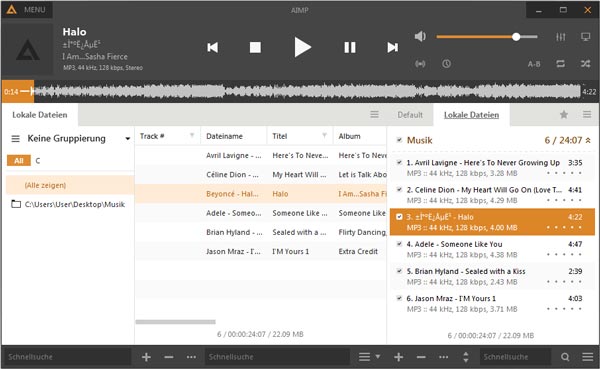Click the monitor display icon
Viewport: 600px width, 369px height.
(585, 37)
